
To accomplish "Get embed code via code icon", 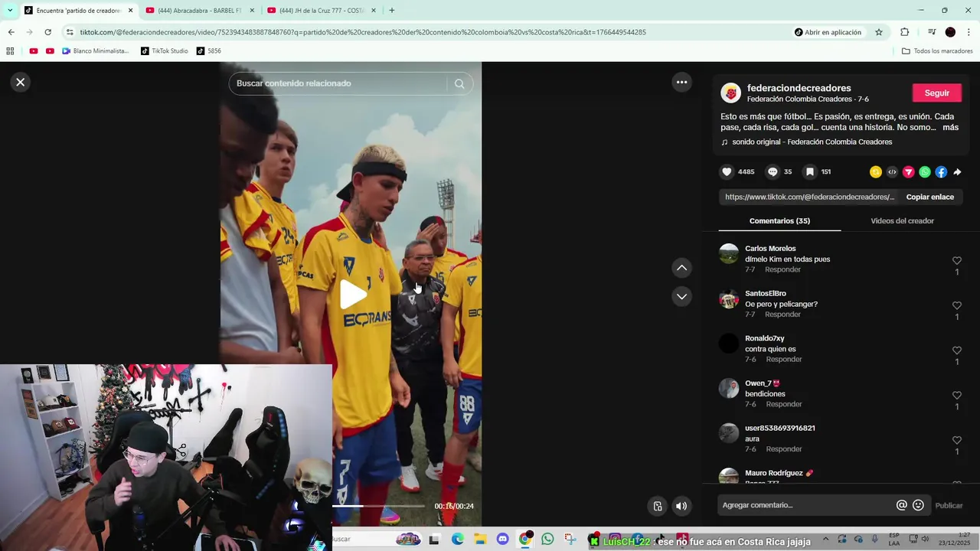I will pos(892,172).
